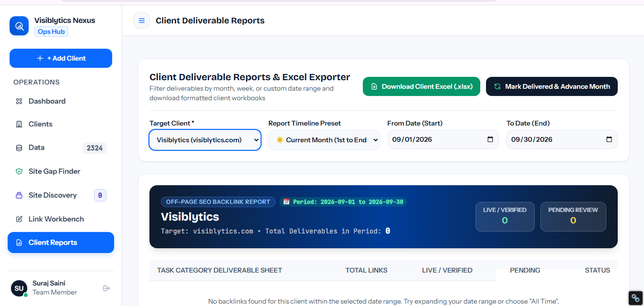
Task: Click the file icon in Download Client Excel
Action: tap(374, 86)
